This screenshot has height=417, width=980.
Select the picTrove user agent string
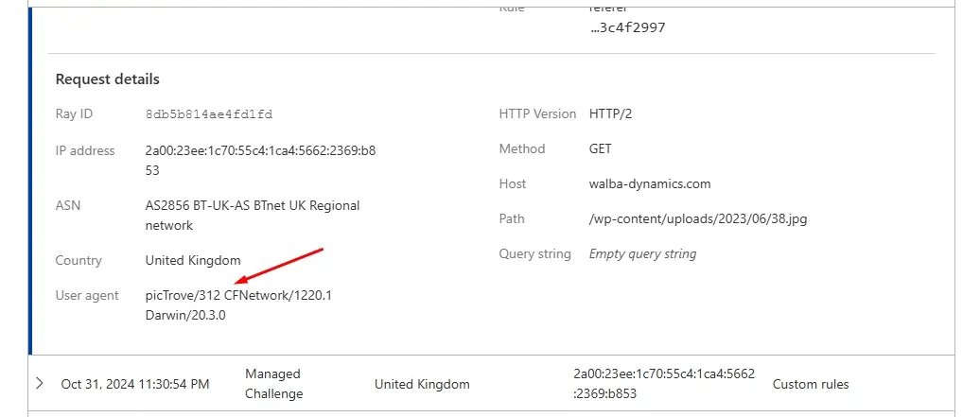tap(238, 304)
